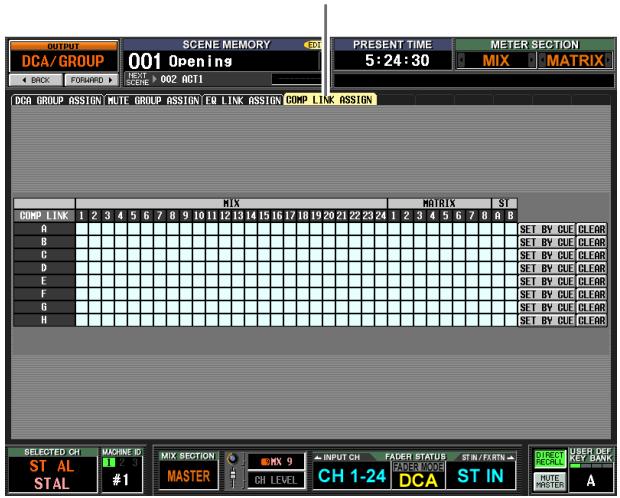
Task: Click the pan knob icon in the mix section
Action: click(232, 459)
